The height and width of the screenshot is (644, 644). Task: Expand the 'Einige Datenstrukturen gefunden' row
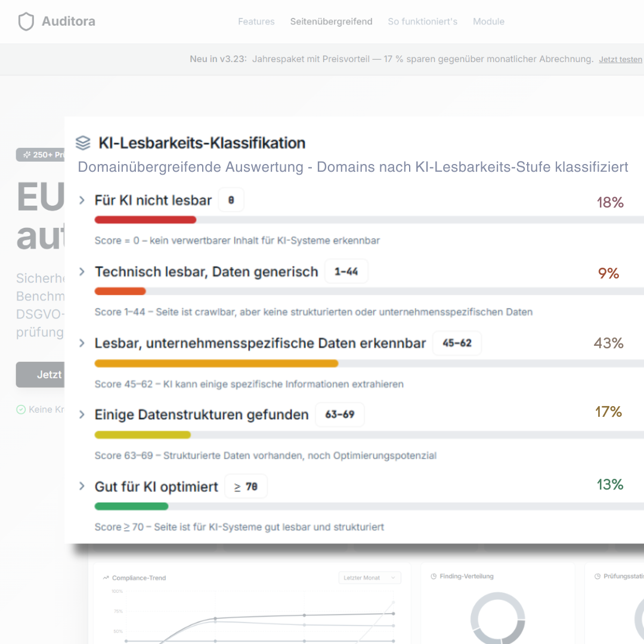tap(82, 414)
